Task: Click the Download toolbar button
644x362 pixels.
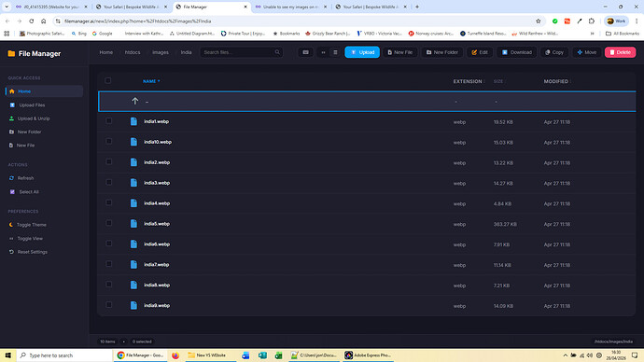Action: pos(516,52)
